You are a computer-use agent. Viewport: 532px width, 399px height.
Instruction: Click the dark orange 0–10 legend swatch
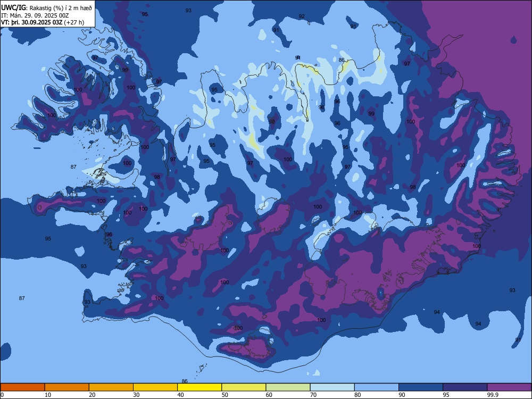tap(22, 387)
